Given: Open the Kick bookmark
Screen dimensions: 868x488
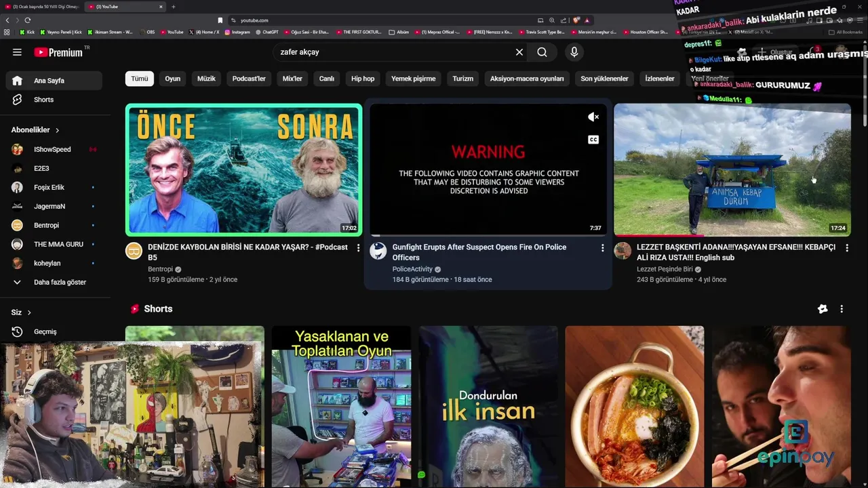Looking at the screenshot, I should (x=27, y=32).
